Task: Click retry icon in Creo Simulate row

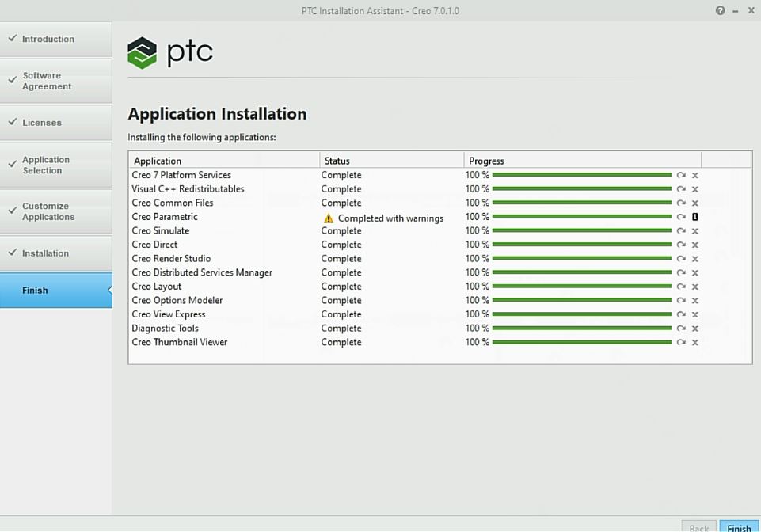Action: [681, 231]
